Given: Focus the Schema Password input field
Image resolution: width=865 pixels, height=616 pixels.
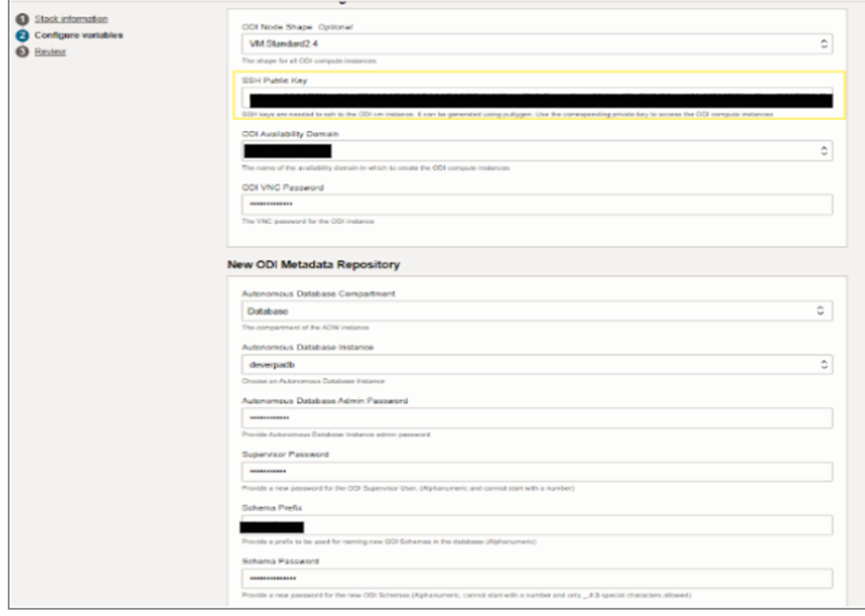Looking at the screenshot, I should 536,579.
